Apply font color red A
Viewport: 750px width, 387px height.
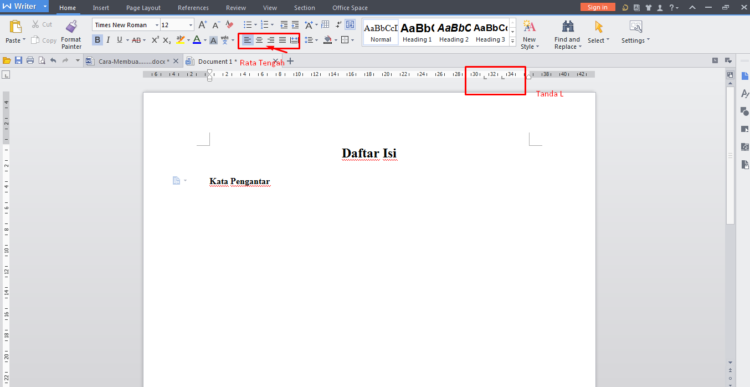click(x=197, y=40)
